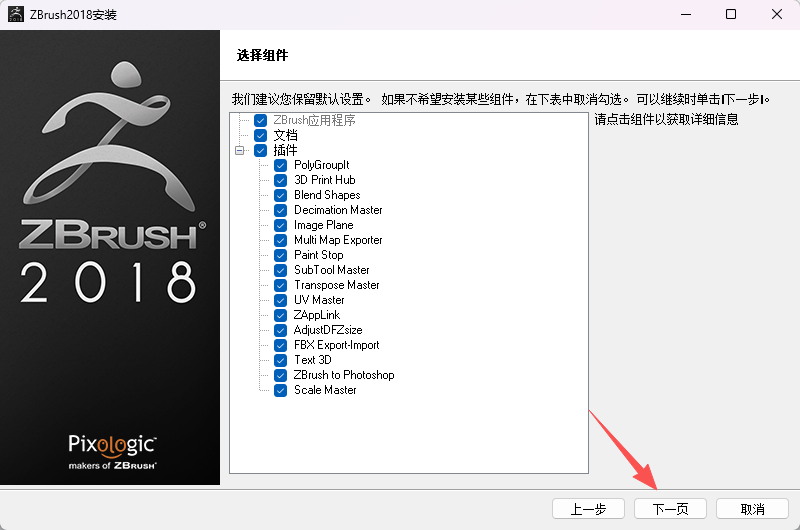Select the 文档 tree label
800x530 pixels.
(285, 135)
